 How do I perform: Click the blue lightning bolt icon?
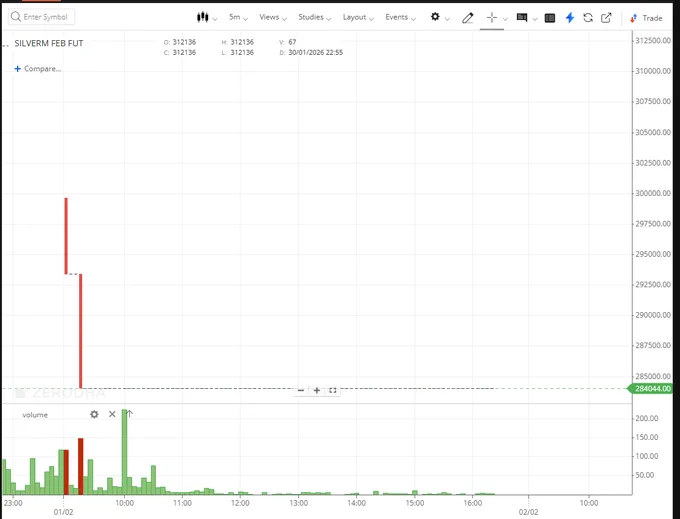(x=570, y=17)
